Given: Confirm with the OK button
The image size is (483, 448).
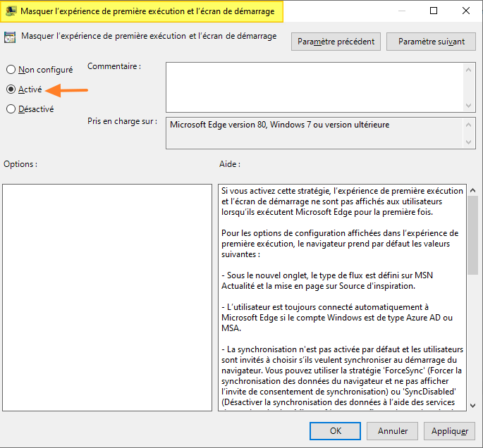Looking at the screenshot, I should tap(335, 431).
